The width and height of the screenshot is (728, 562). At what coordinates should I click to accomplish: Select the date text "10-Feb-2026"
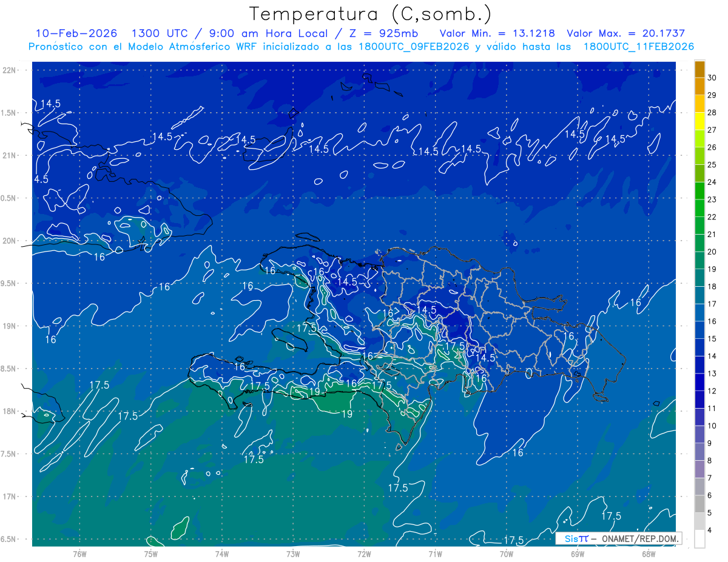coord(76,34)
